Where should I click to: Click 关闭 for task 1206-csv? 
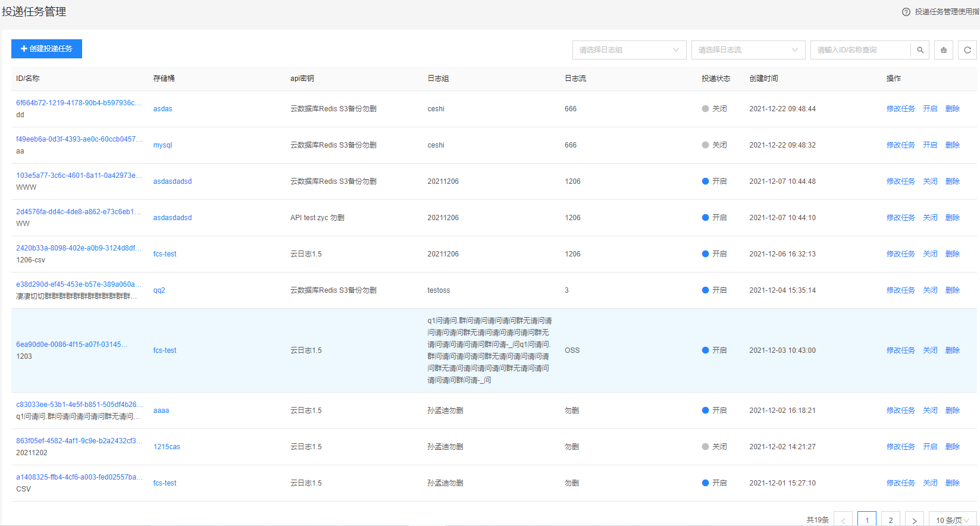pyautogui.click(x=930, y=254)
